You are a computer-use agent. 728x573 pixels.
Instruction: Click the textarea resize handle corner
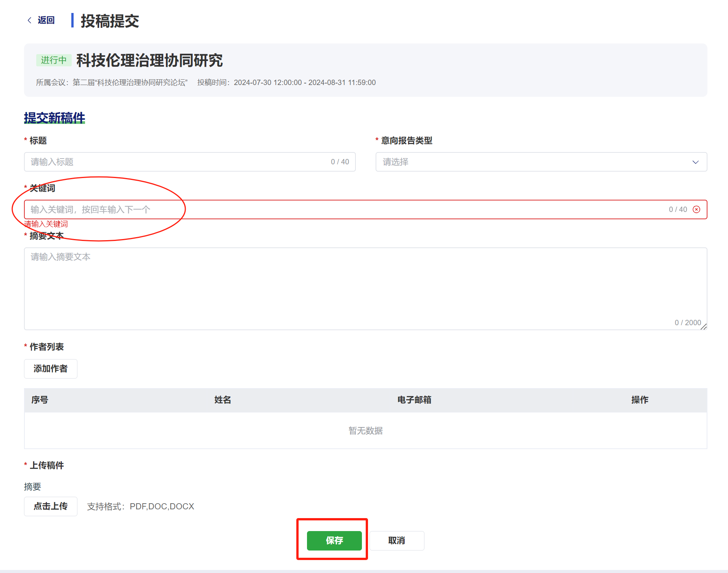[x=704, y=327]
